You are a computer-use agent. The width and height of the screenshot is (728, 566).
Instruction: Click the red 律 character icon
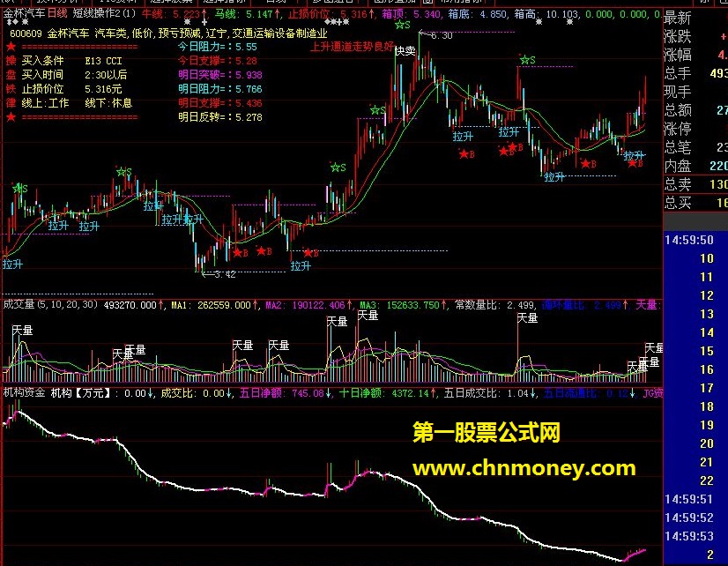coord(11,102)
